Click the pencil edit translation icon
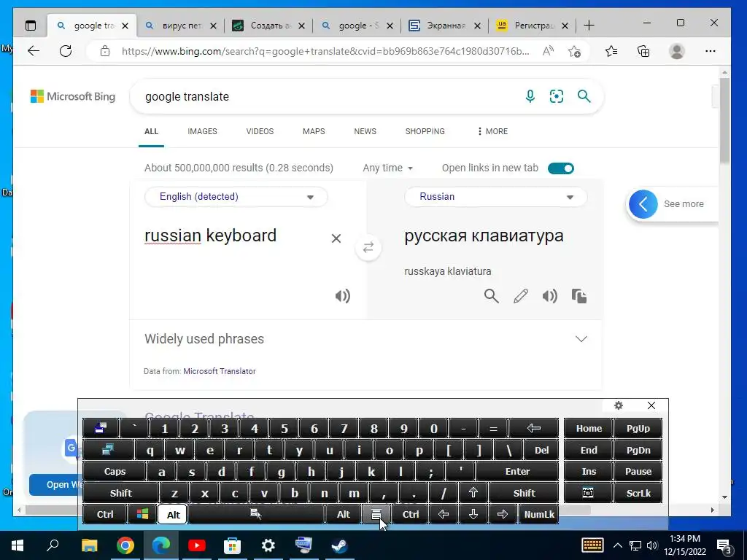Viewport: 747px width, 560px height. [x=521, y=296]
